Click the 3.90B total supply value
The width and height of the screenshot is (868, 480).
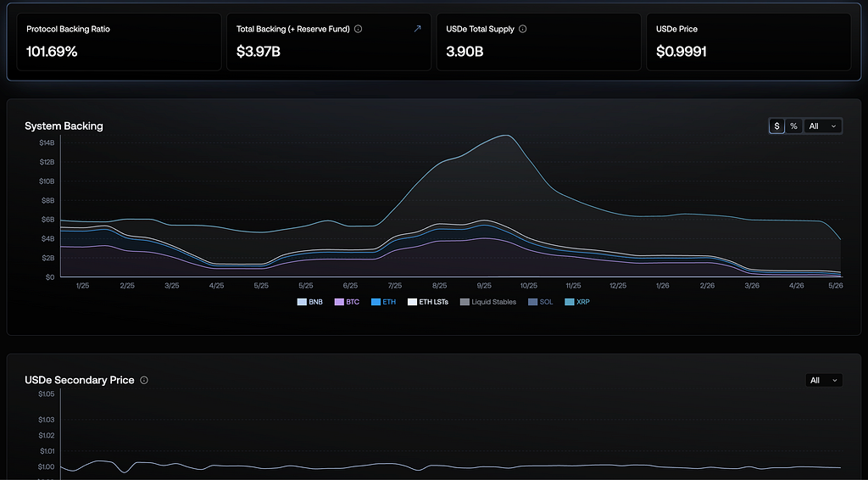point(465,52)
